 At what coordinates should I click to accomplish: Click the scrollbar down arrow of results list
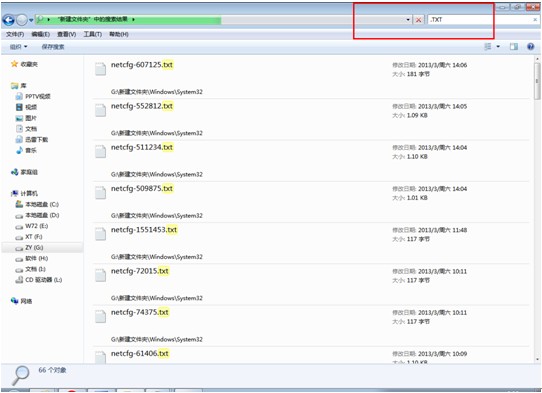pos(537,359)
